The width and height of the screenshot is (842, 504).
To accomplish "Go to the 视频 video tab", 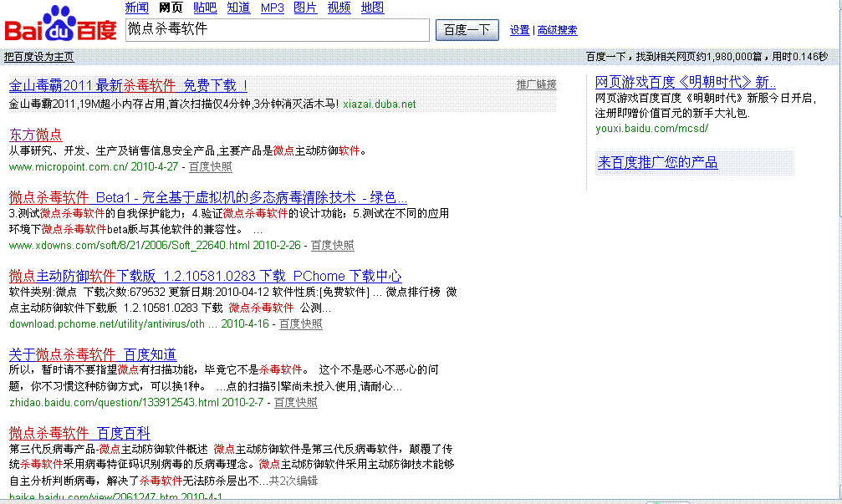I will (339, 8).
